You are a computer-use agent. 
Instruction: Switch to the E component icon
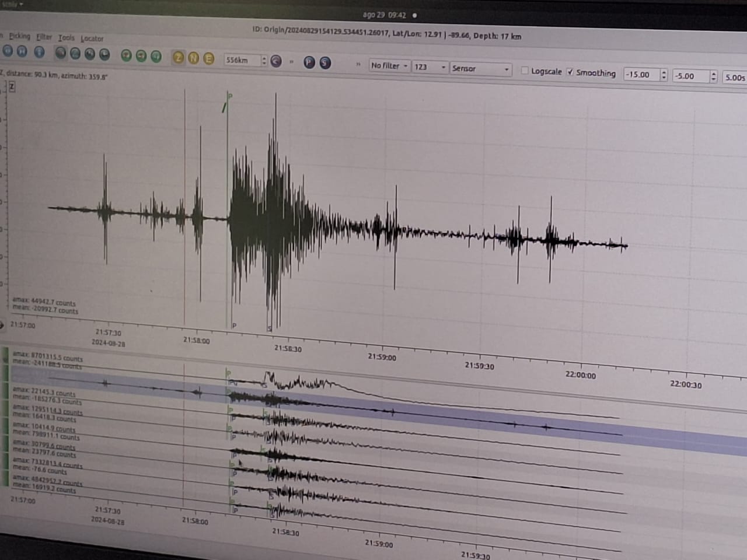(208, 58)
